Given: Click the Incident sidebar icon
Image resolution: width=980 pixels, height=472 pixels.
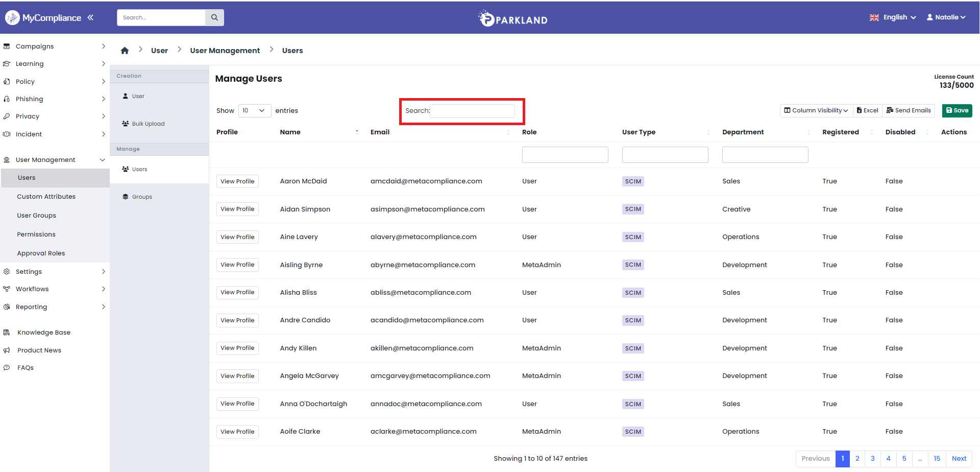Looking at the screenshot, I should (x=7, y=134).
